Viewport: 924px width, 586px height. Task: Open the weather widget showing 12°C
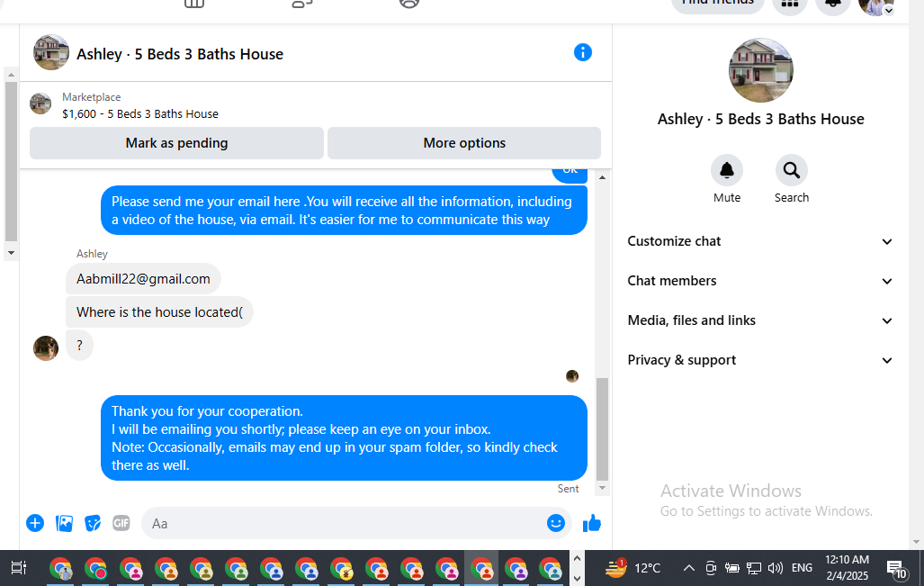pos(632,568)
